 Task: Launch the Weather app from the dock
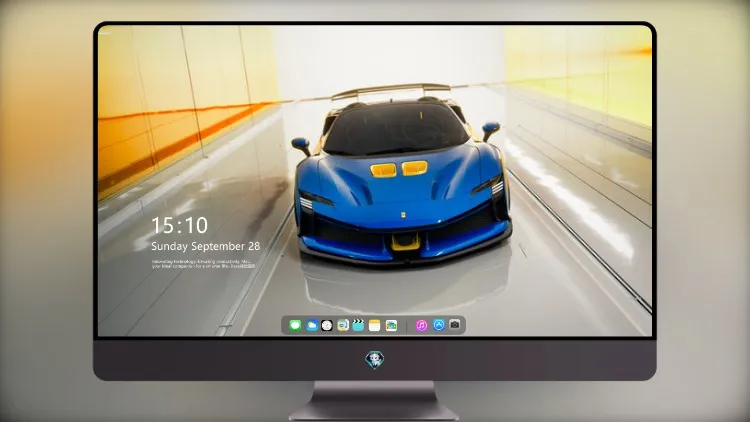tap(311, 326)
